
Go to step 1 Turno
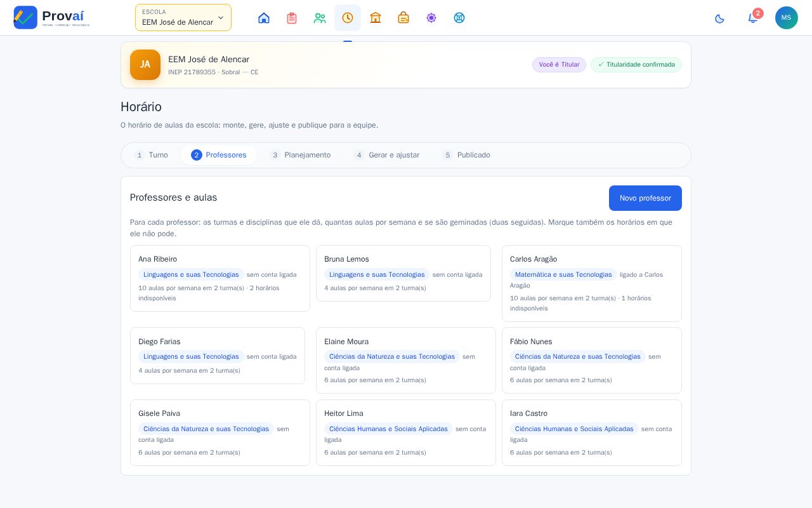152,155
